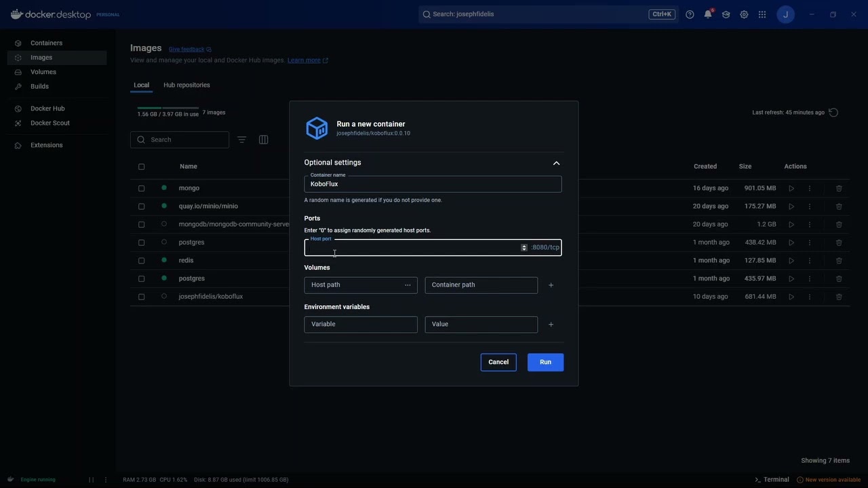Open the apps grid icon
Screen dimensions: 868x488
click(762, 14)
